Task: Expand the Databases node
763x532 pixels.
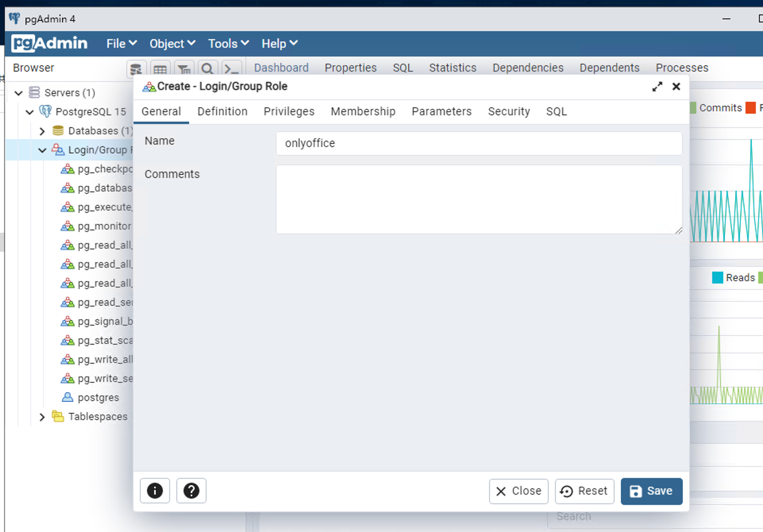Action: 42,131
